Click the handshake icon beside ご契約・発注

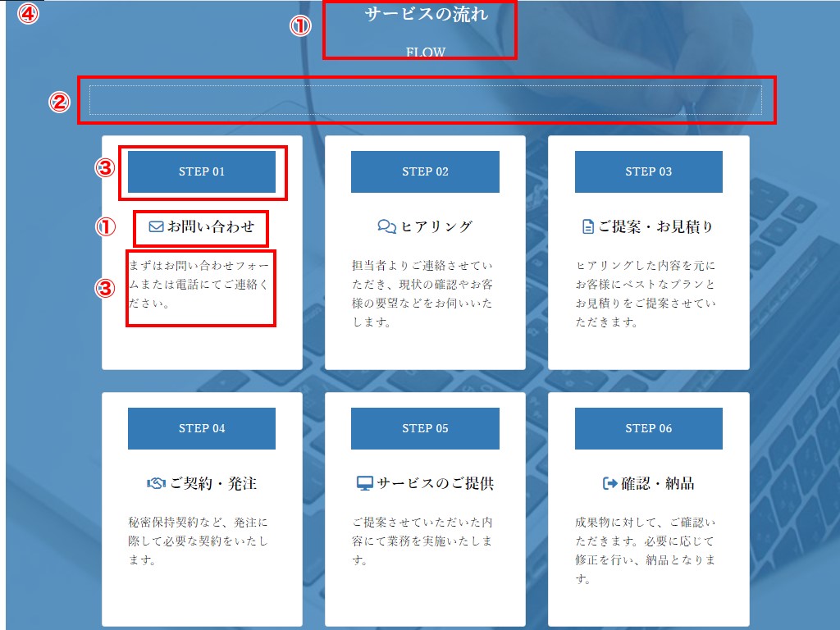point(156,484)
